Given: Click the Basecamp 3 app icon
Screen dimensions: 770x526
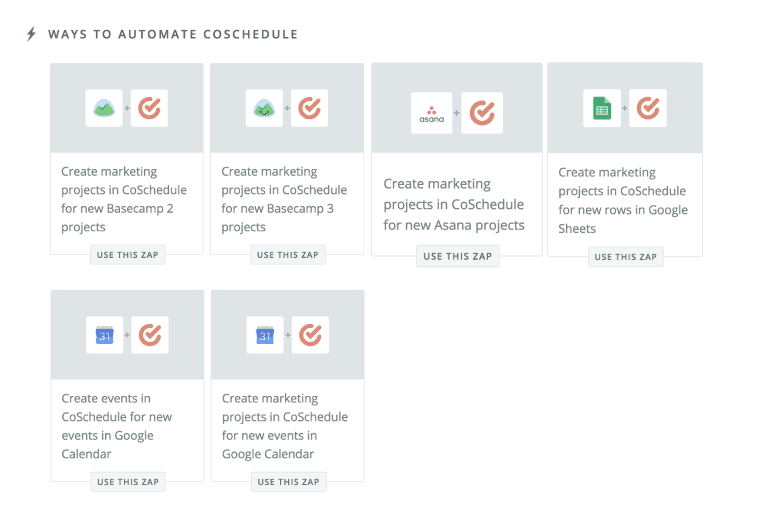Looking at the screenshot, I should click(x=265, y=108).
